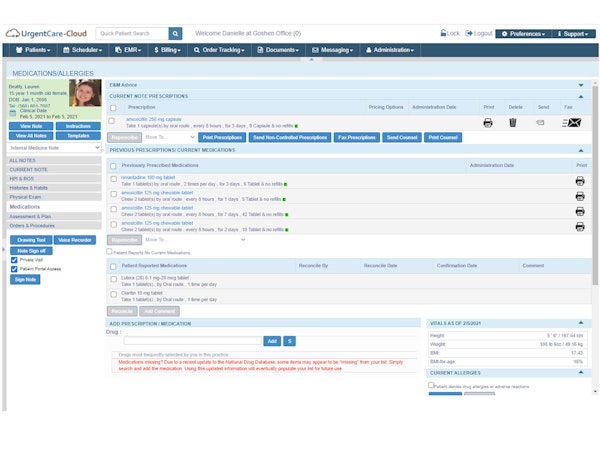Click the Sign Note button

coord(25,280)
